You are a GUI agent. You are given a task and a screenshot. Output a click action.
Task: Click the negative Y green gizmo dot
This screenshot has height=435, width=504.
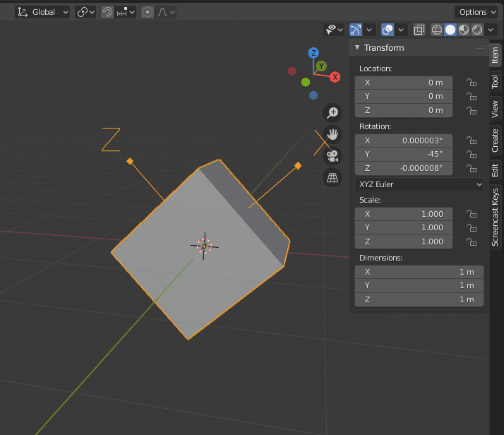[306, 83]
